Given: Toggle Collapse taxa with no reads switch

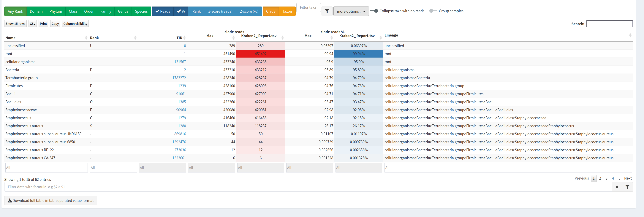Looking at the screenshot, I should point(374,11).
